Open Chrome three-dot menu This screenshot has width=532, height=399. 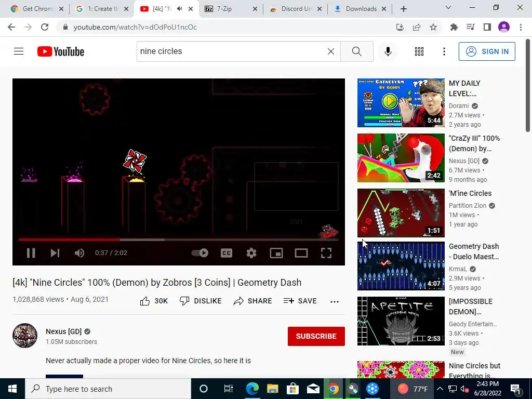tap(521, 27)
